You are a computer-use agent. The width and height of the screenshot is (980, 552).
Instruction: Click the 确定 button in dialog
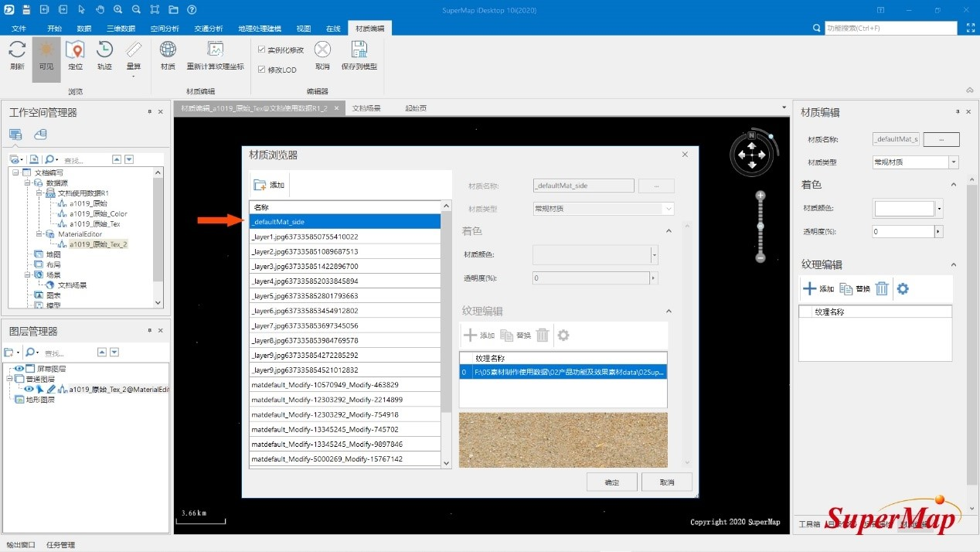point(611,482)
